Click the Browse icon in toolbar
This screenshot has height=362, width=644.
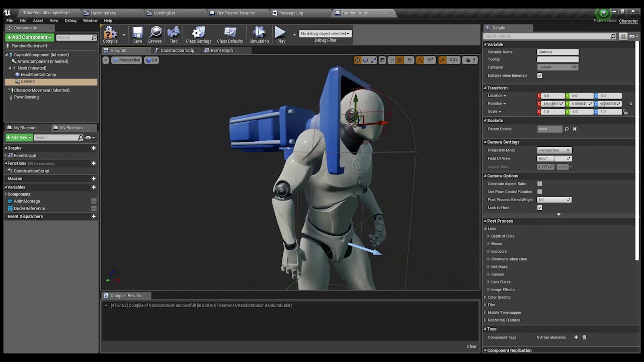point(155,34)
